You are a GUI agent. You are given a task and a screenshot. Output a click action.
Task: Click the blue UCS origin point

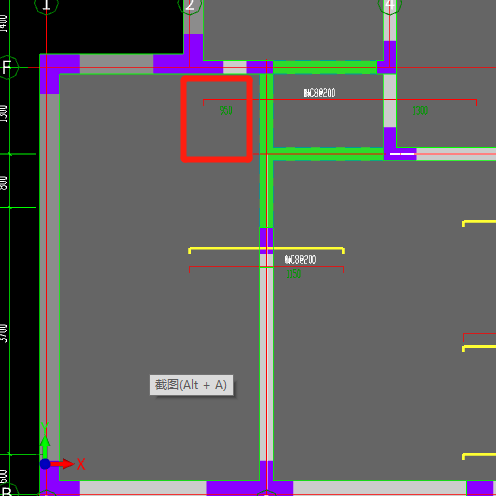coord(45,464)
